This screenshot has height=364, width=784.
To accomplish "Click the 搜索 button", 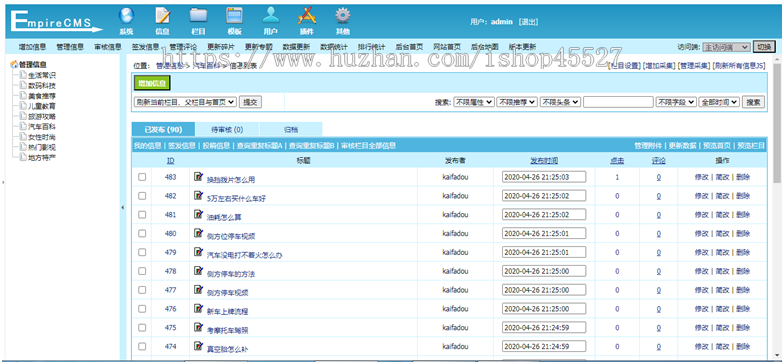I will 753,102.
